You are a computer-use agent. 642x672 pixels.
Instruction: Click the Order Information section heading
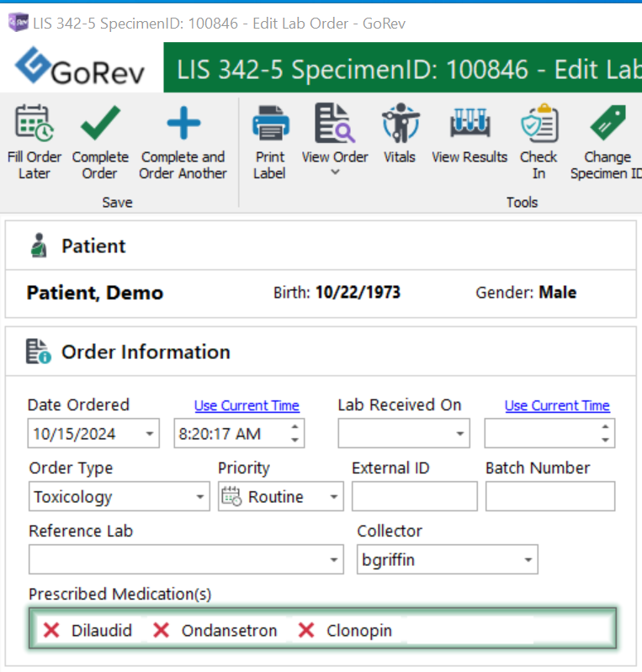click(146, 352)
